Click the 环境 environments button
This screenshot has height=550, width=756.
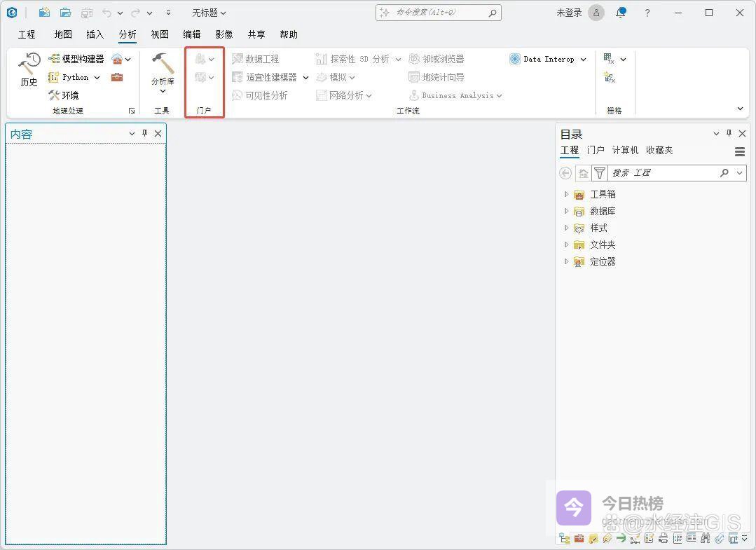(x=63, y=95)
